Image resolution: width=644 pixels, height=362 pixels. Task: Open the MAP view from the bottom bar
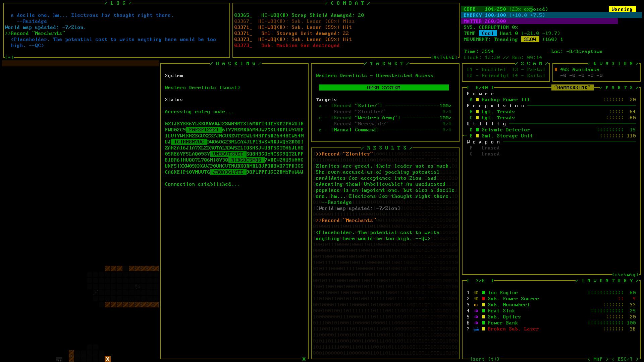[598, 359]
